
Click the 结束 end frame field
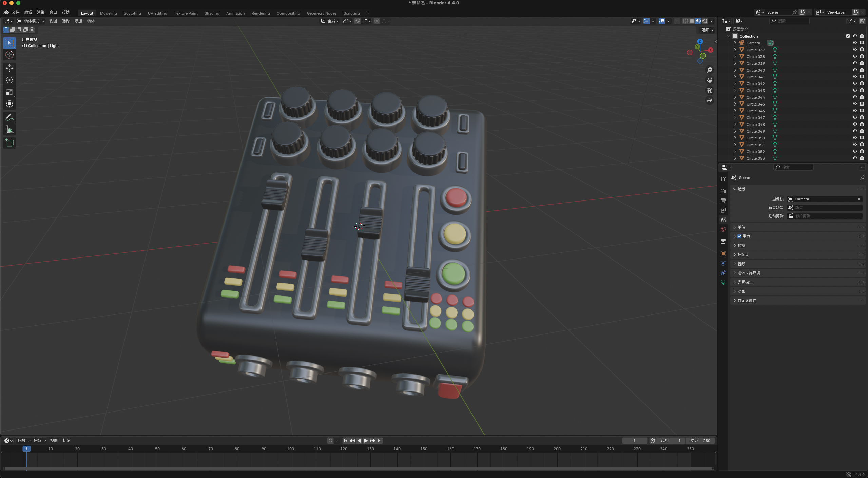click(x=700, y=441)
